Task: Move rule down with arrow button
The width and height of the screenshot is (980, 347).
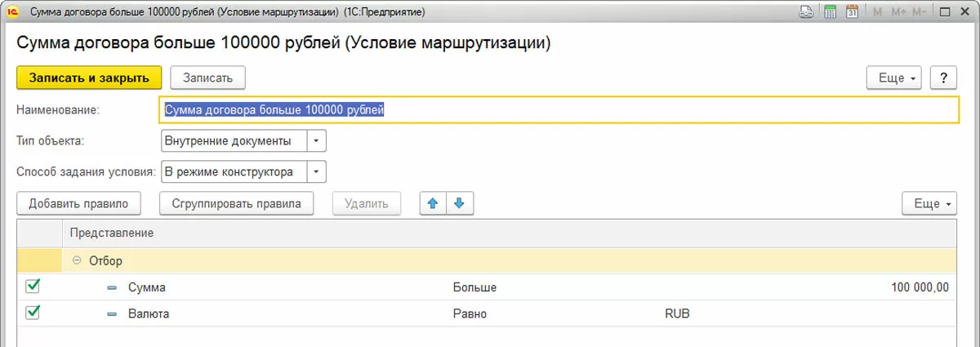Action: tap(460, 203)
